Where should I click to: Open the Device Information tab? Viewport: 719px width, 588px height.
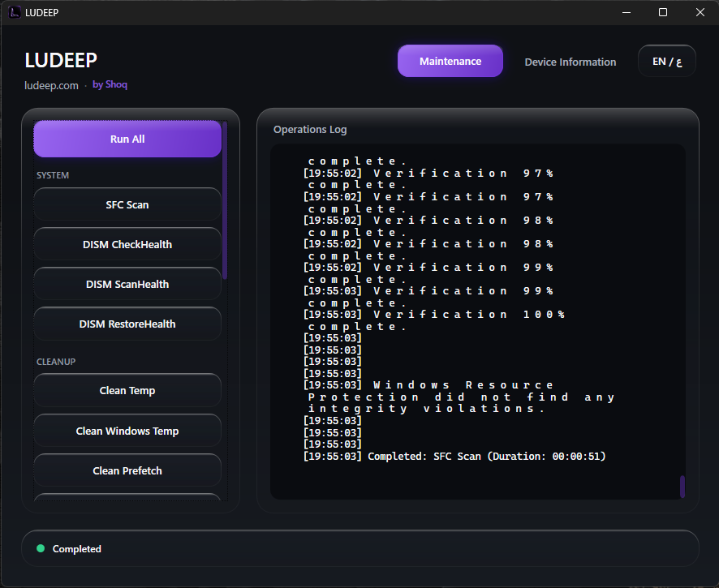pos(570,62)
